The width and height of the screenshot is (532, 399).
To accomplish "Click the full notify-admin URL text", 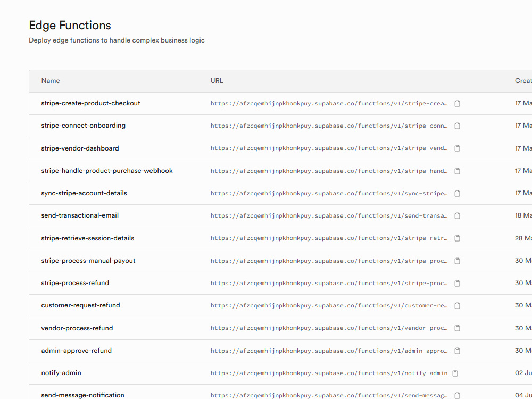I will click(x=329, y=373).
